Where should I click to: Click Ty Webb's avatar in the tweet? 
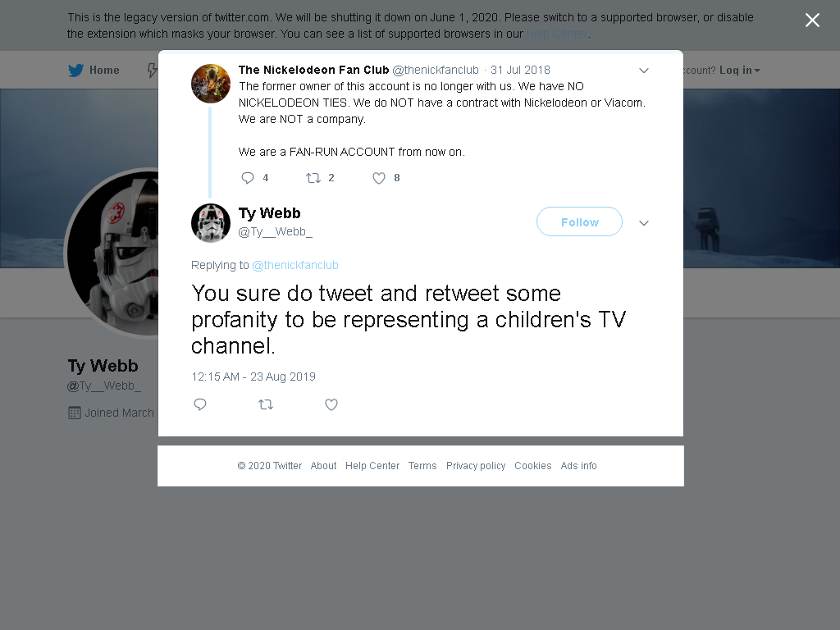[x=211, y=223]
